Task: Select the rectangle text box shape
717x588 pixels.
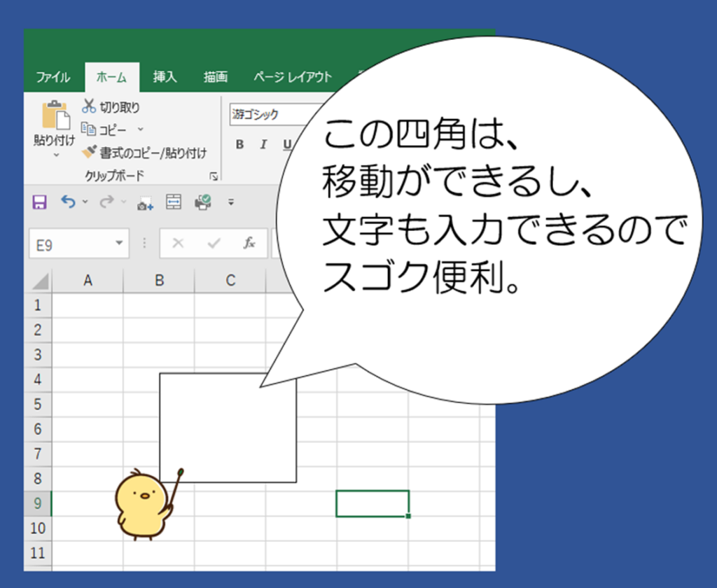Action: coord(228,428)
